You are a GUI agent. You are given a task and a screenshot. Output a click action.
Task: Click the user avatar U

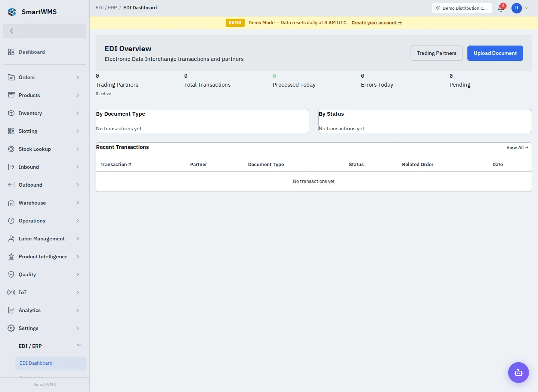point(517,8)
